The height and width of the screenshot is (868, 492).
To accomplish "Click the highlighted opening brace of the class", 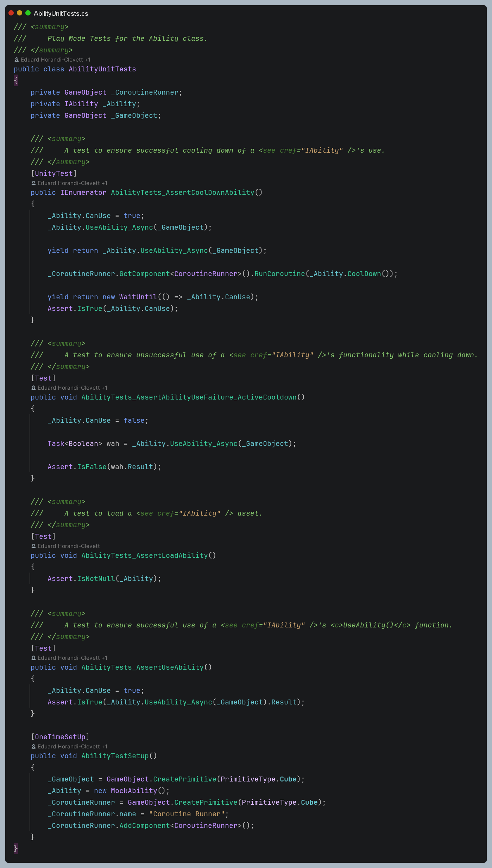I will (16, 81).
